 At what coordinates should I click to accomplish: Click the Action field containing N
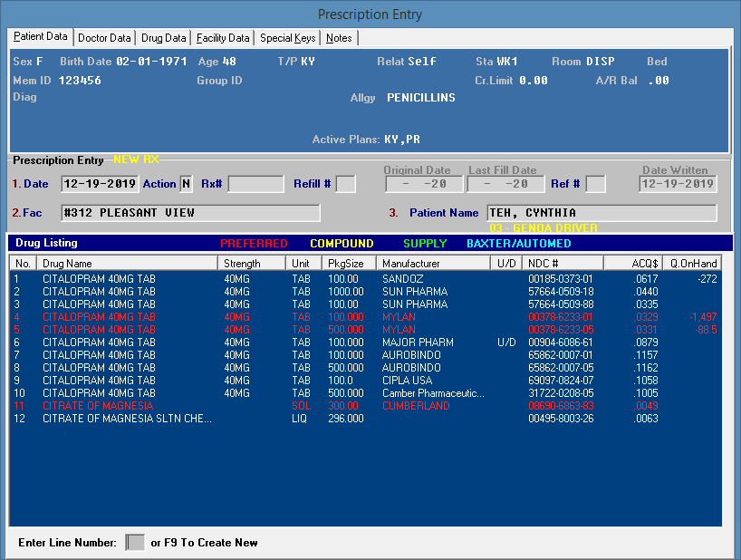point(186,184)
